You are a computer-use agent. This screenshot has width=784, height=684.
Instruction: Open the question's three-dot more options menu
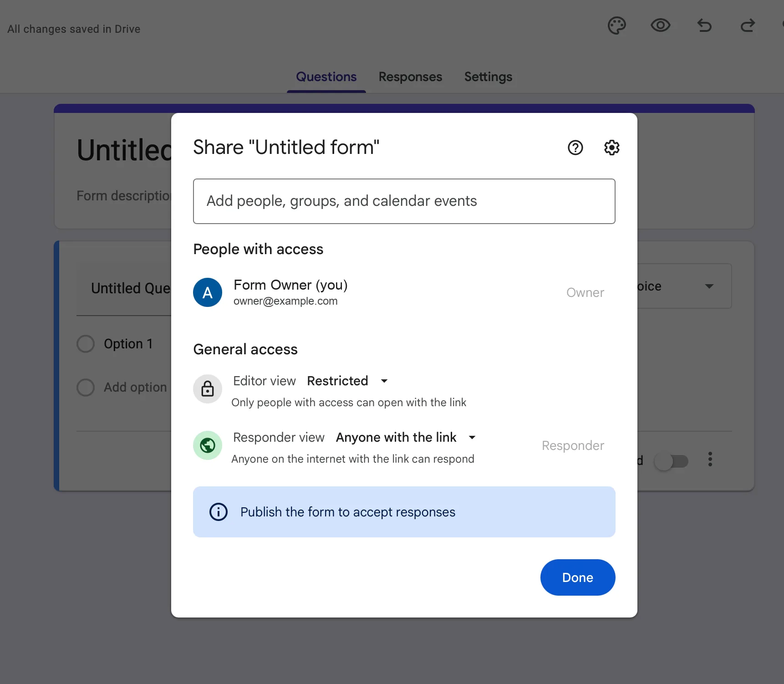point(710,459)
